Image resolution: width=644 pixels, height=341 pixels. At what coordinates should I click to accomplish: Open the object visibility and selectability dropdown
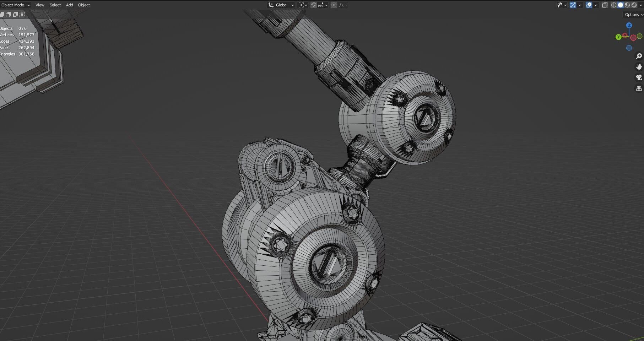562,5
